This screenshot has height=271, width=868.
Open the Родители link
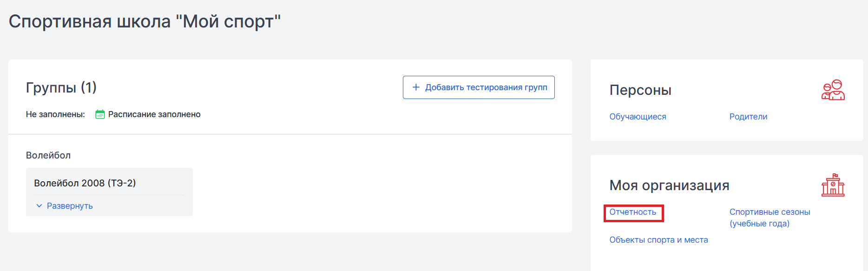748,117
